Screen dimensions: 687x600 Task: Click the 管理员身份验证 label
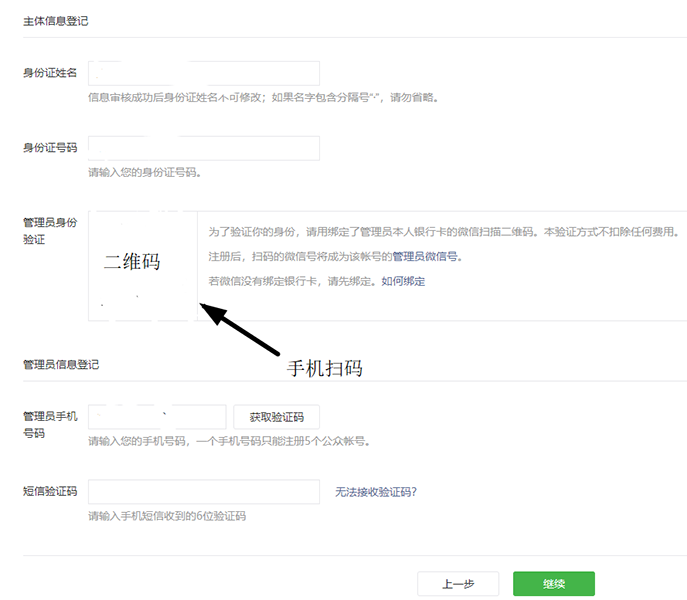50,231
